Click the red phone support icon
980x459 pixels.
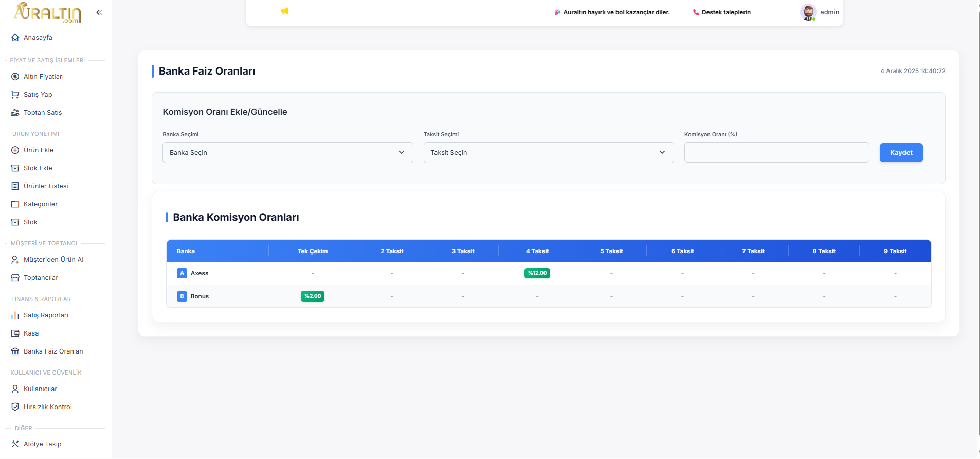[696, 12]
